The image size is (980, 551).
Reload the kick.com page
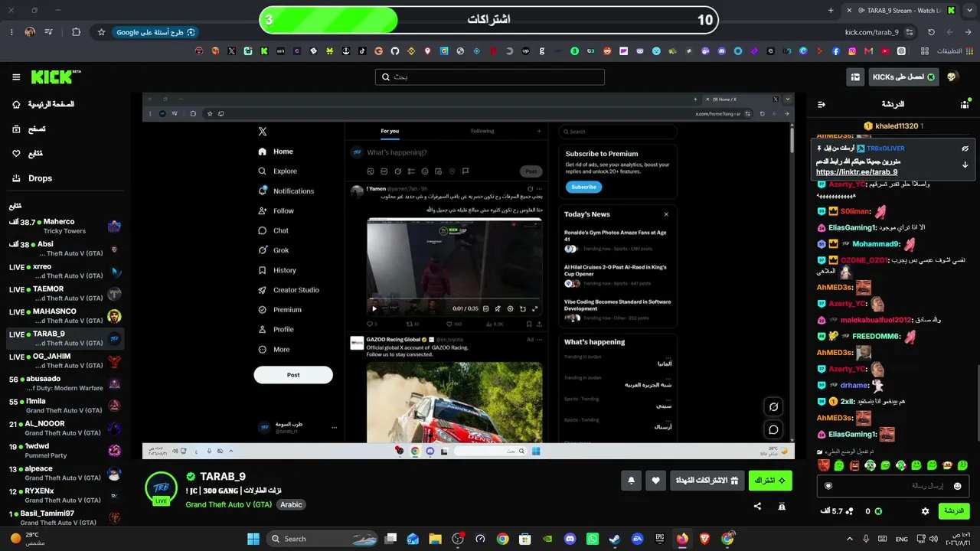[931, 32]
